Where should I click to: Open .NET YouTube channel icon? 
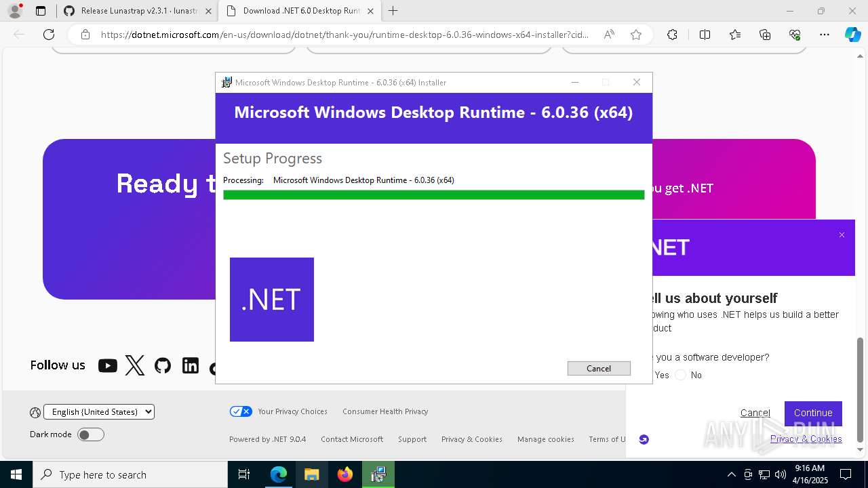tap(107, 366)
